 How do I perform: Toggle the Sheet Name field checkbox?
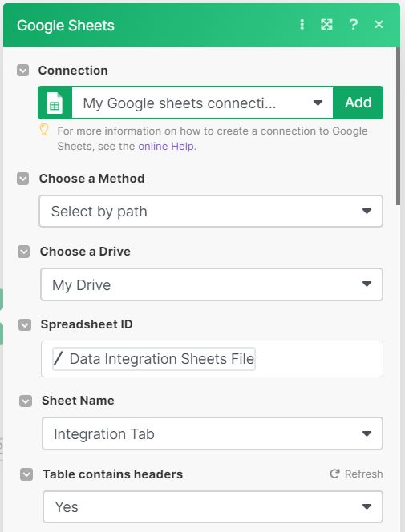coord(26,401)
